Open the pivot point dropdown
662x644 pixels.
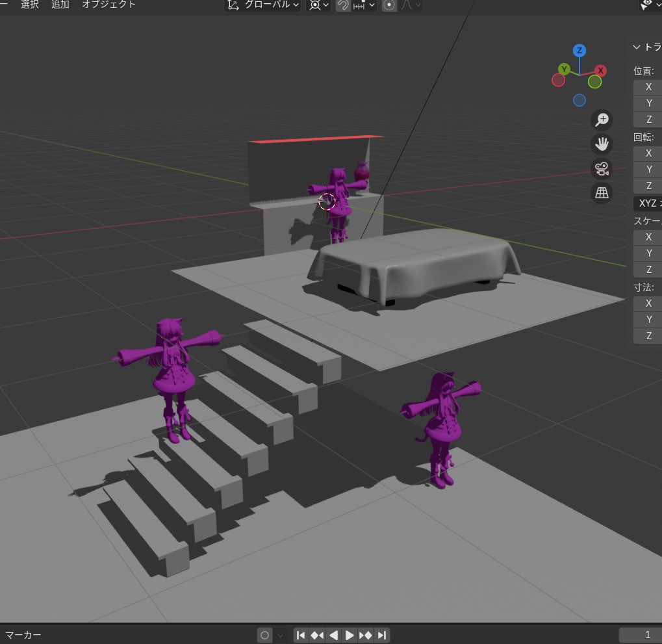pos(319,5)
